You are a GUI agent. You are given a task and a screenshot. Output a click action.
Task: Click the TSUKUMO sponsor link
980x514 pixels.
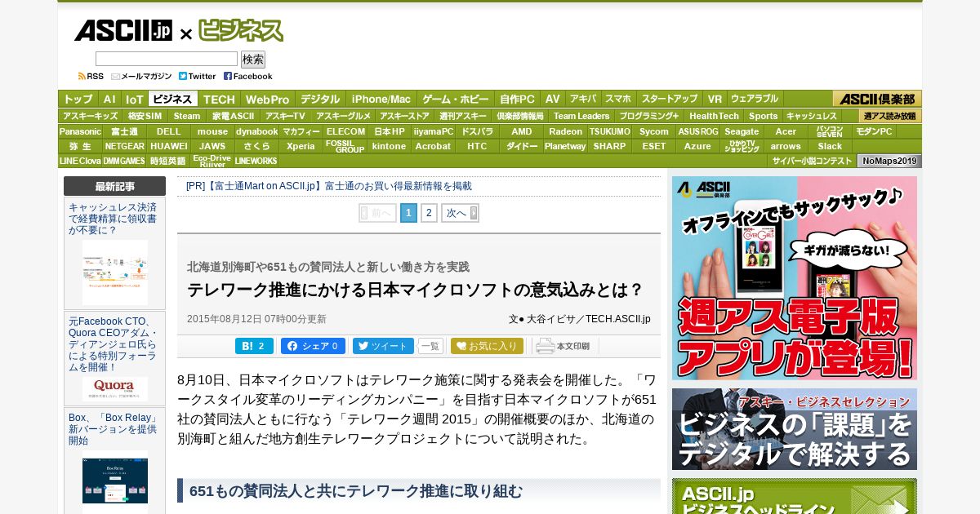click(609, 131)
